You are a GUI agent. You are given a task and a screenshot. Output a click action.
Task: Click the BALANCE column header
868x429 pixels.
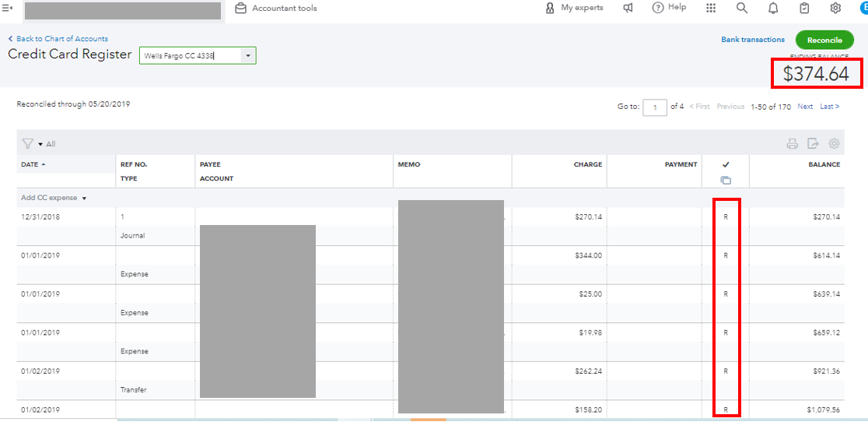pyautogui.click(x=824, y=164)
